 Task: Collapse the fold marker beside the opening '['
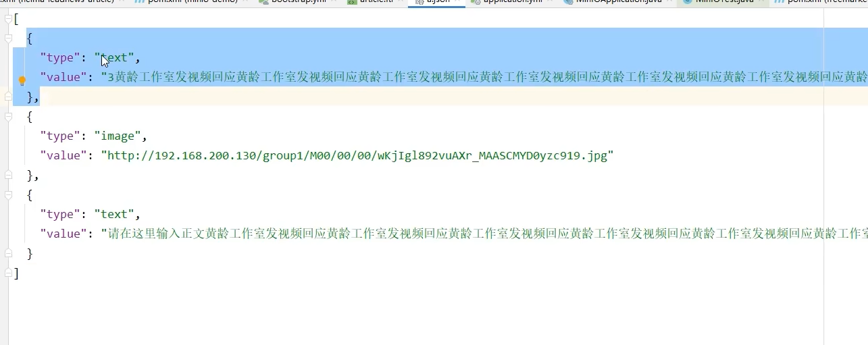8,18
